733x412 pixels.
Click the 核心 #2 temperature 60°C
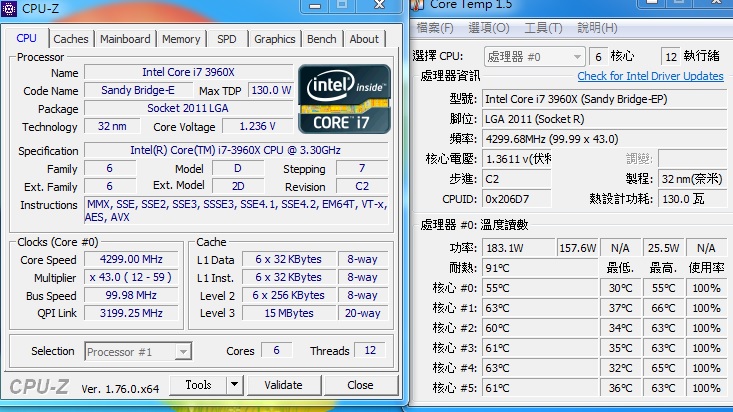click(x=540, y=328)
